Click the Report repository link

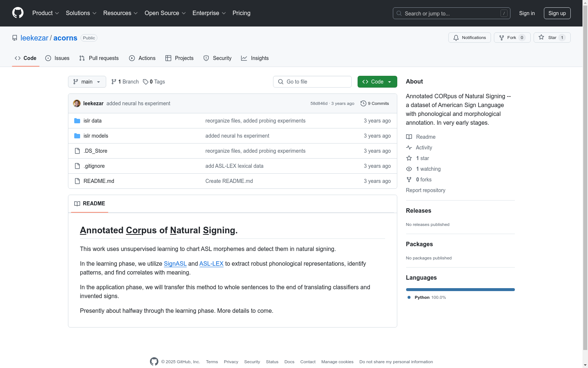[x=426, y=190]
